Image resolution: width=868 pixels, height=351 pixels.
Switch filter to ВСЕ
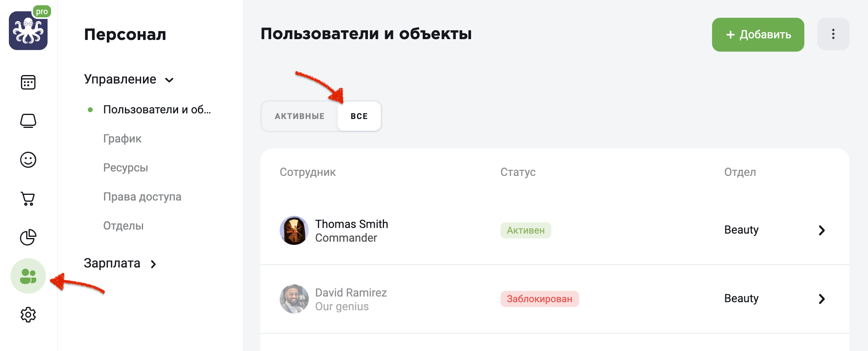[x=359, y=116]
